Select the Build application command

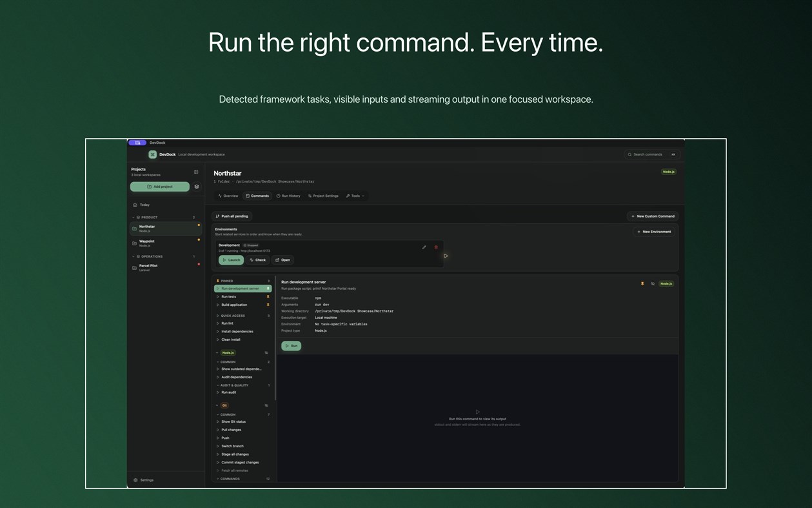tap(243, 305)
